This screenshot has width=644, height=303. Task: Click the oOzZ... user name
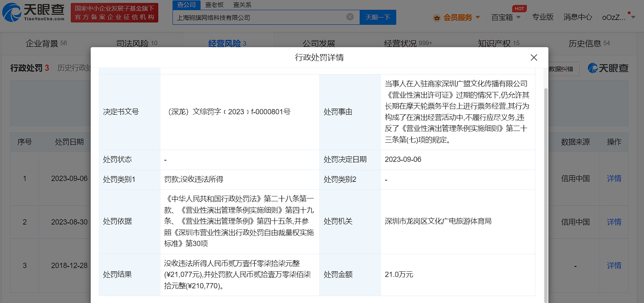pos(614,17)
